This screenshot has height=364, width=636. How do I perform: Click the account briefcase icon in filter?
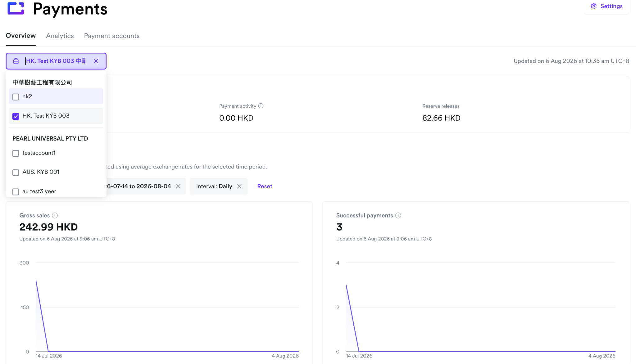click(16, 61)
